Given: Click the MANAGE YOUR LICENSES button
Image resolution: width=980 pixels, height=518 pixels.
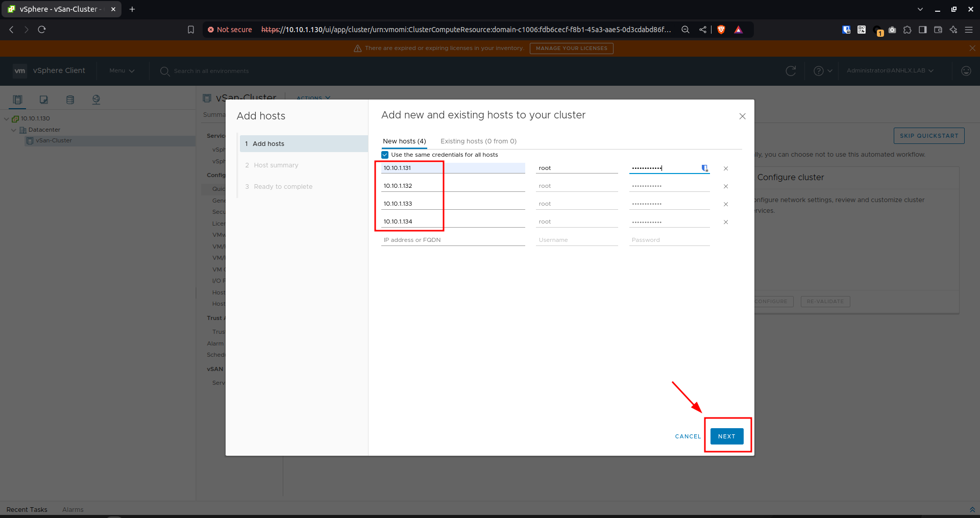Looking at the screenshot, I should (x=572, y=48).
